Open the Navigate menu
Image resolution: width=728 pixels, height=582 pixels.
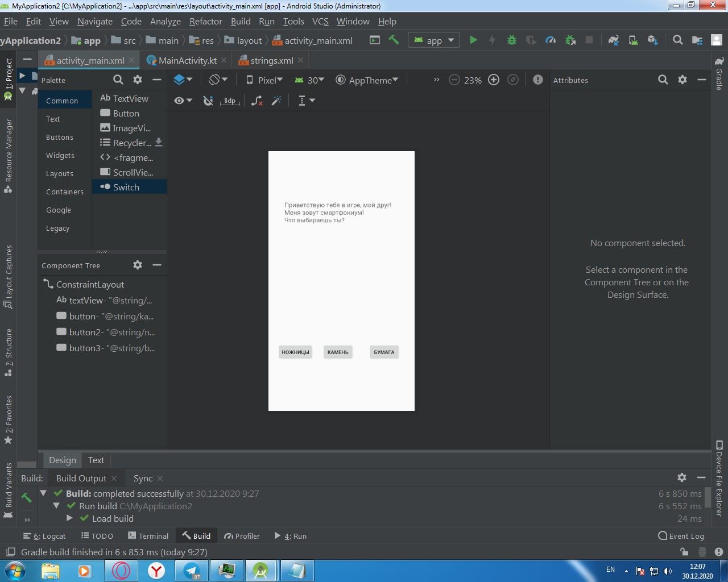[x=95, y=22]
